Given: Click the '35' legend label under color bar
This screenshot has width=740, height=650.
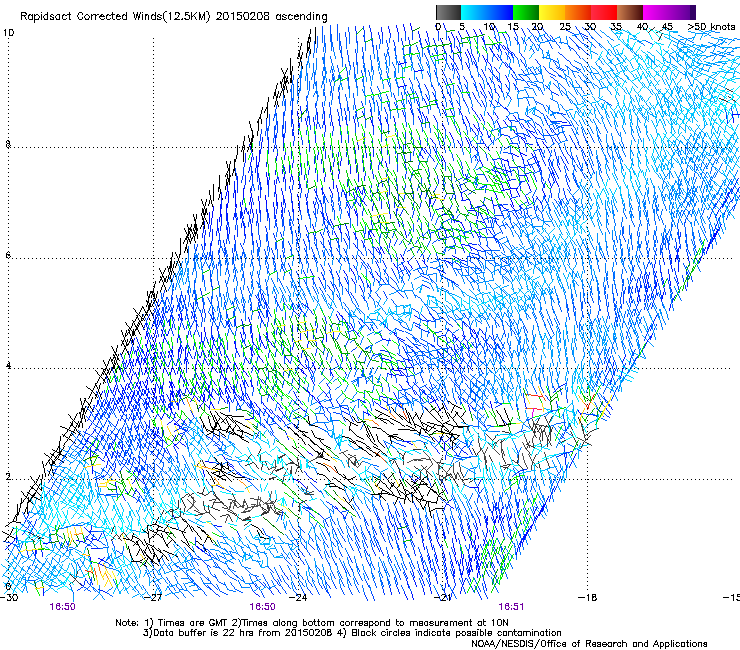Looking at the screenshot, I should pos(616,26).
